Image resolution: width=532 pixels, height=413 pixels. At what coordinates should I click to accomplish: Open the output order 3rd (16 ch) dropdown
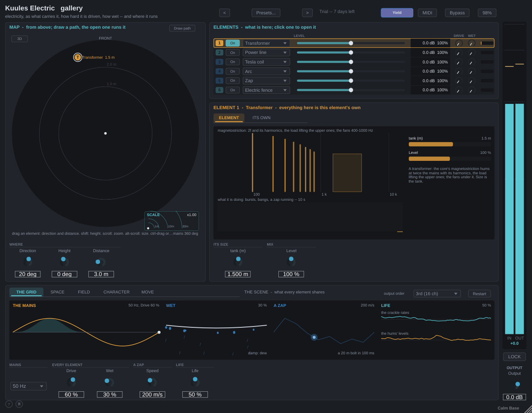pyautogui.click(x=437, y=293)
